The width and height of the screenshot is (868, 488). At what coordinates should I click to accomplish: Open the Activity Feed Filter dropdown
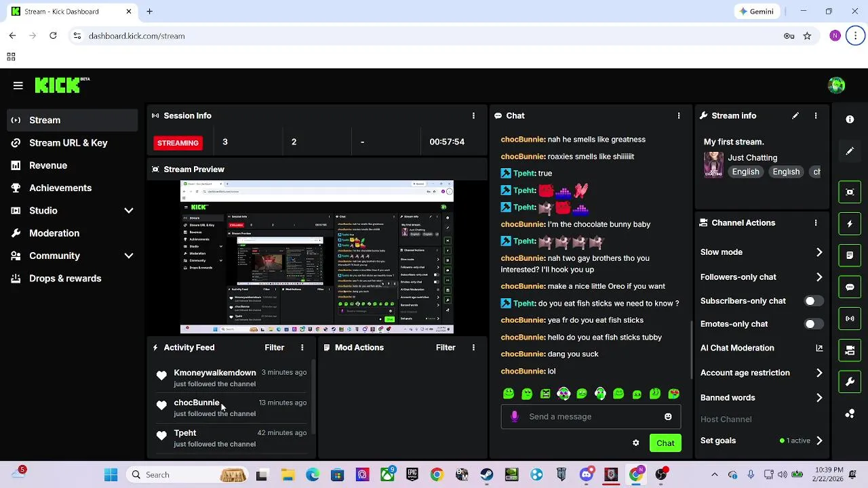pyautogui.click(x=274, y=348)
